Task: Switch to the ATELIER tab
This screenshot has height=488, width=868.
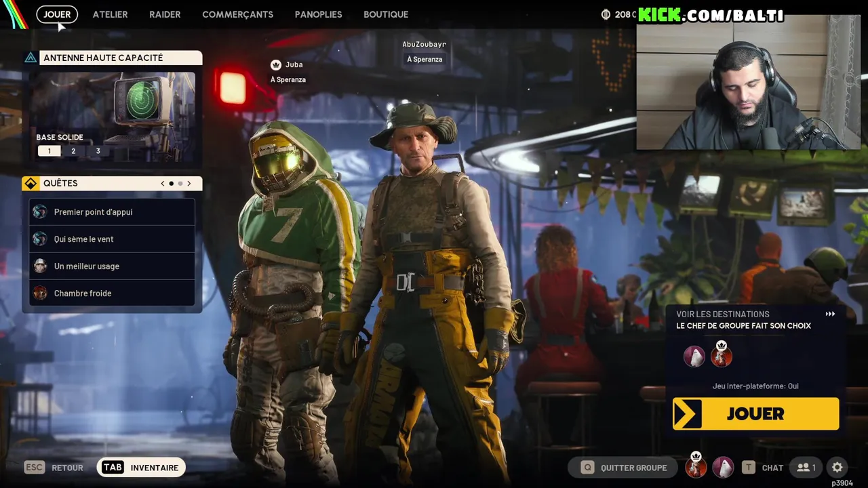Action: pyautogui.click(x=110, y=14)
